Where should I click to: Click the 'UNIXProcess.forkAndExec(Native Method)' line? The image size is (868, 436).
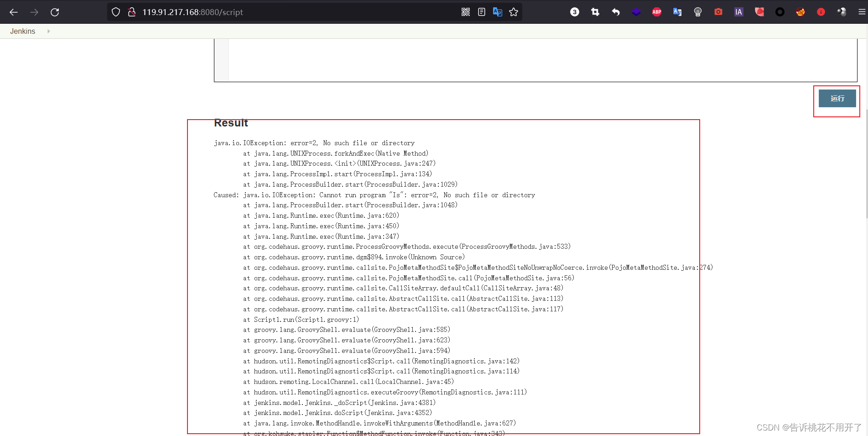[x=336, y=153]
